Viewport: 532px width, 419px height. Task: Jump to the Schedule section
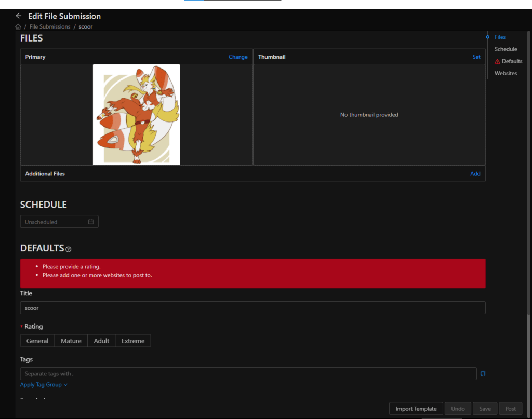pos(506,49)
